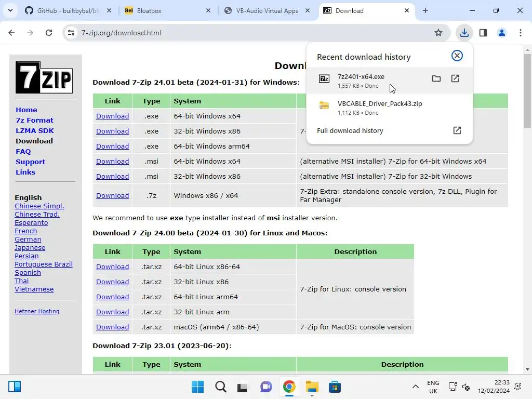Download .tar.xz for 32-bit Linux arm
The image size is (532, 399).
click(112, 312)
